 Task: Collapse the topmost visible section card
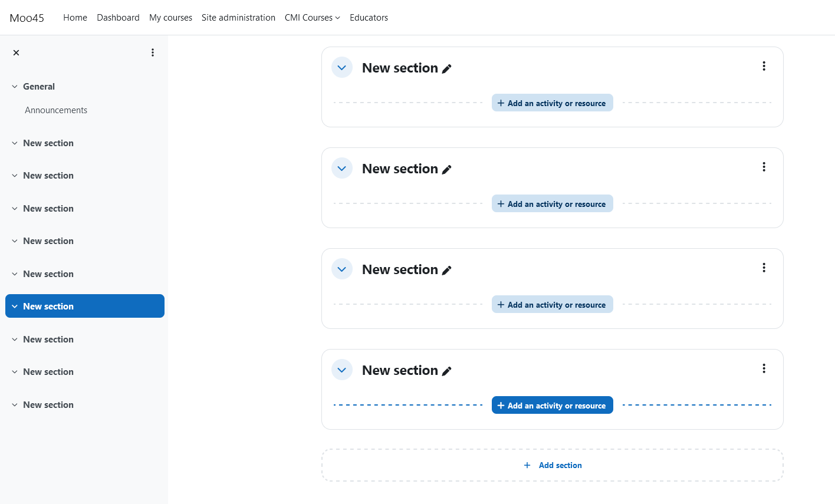pos(342,68)
